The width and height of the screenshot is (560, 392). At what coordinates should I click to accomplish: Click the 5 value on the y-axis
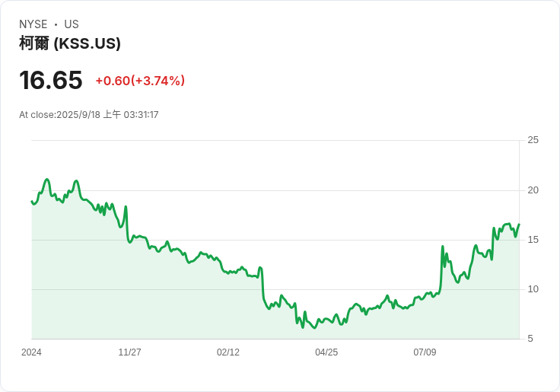click(530, 338)
